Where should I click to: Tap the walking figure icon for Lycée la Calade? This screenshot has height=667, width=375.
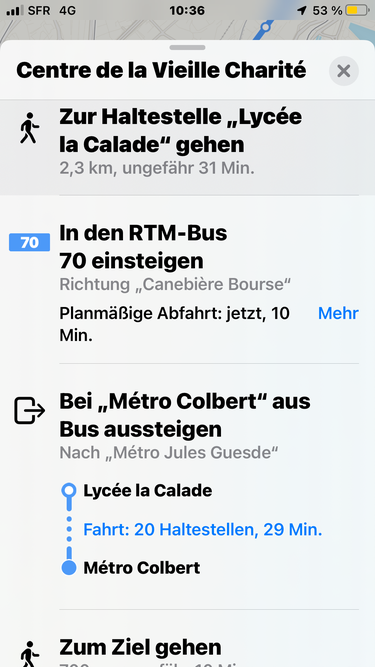tap(29, 128)
